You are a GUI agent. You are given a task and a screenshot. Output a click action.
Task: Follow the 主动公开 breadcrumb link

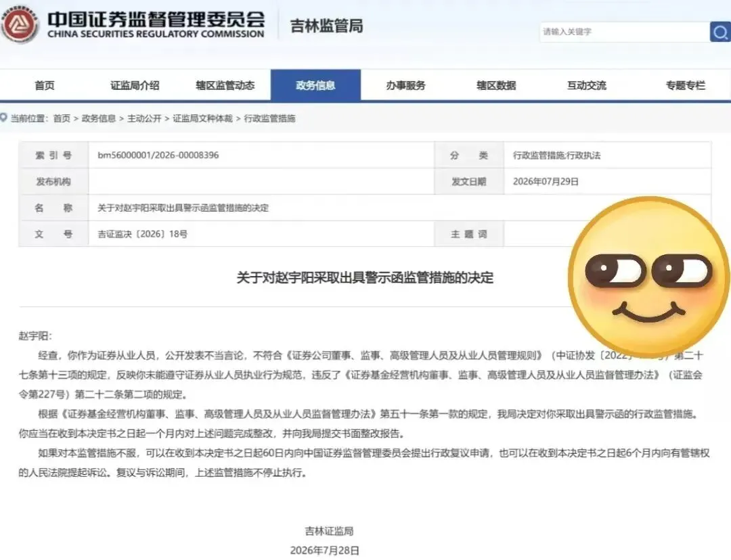click(x=144, y=118)
